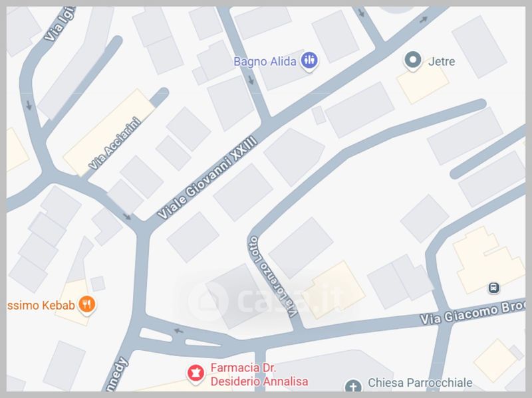Select the Chiesa Parrocchiale church icon
Image resolution: width=532 pixels, height=398 pixels.
pos(353,386)
